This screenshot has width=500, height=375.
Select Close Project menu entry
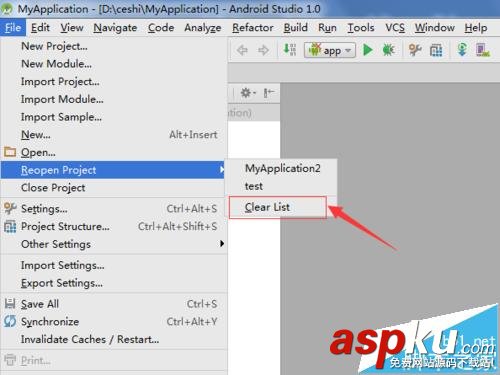(114, 188)
